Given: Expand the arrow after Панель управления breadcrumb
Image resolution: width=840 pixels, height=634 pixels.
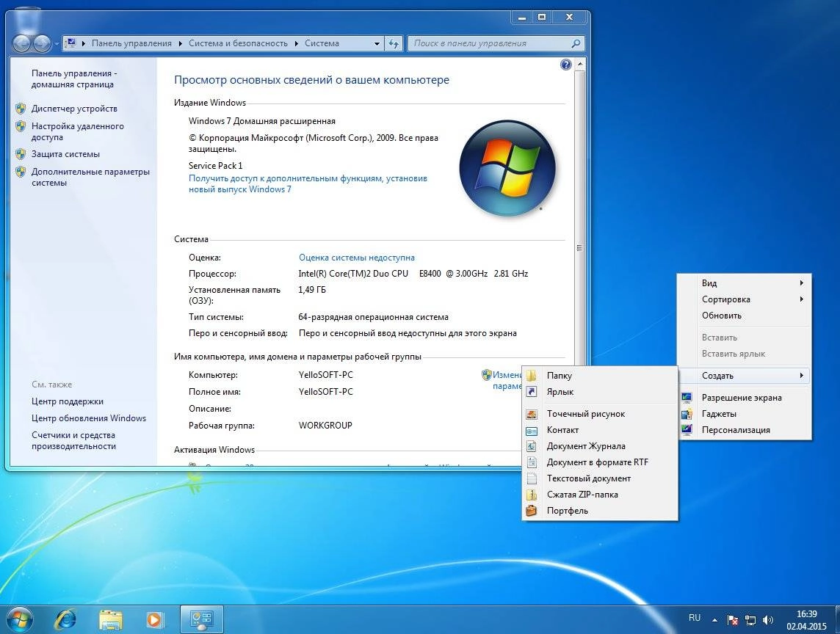Looking at the screenshot, I should 180,43.
